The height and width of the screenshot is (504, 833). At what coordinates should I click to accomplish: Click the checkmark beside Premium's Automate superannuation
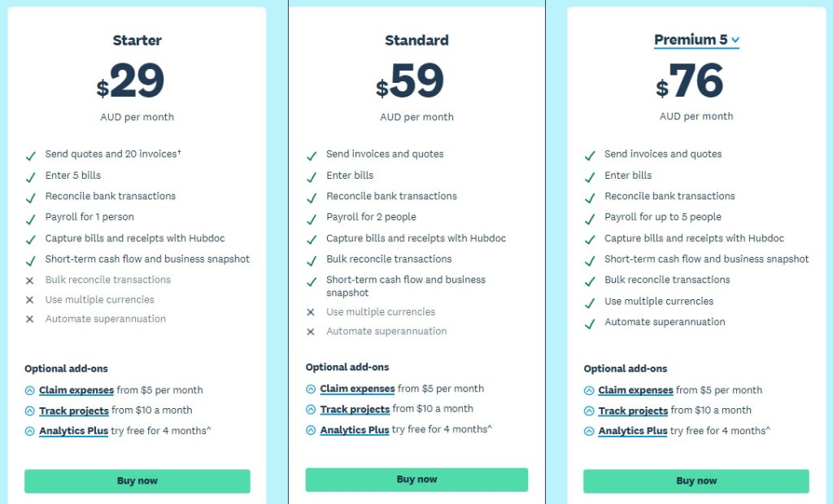590,324
